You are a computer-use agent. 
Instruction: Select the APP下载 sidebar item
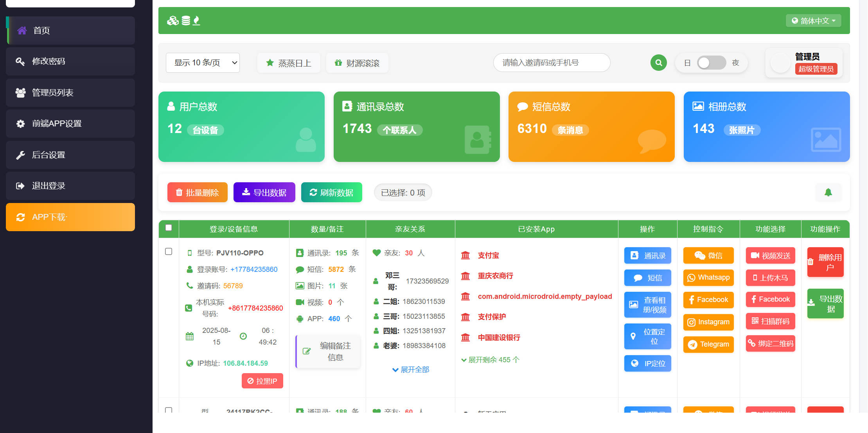pos(70,217)
